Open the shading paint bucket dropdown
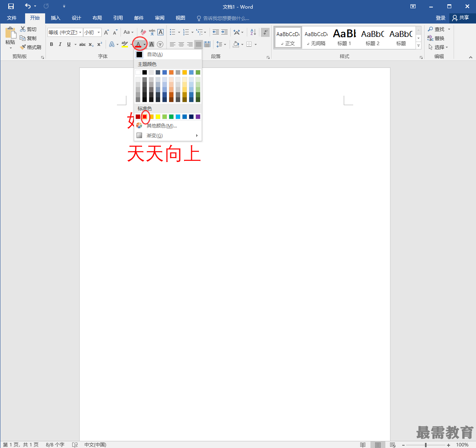 [x=242, y=44]
